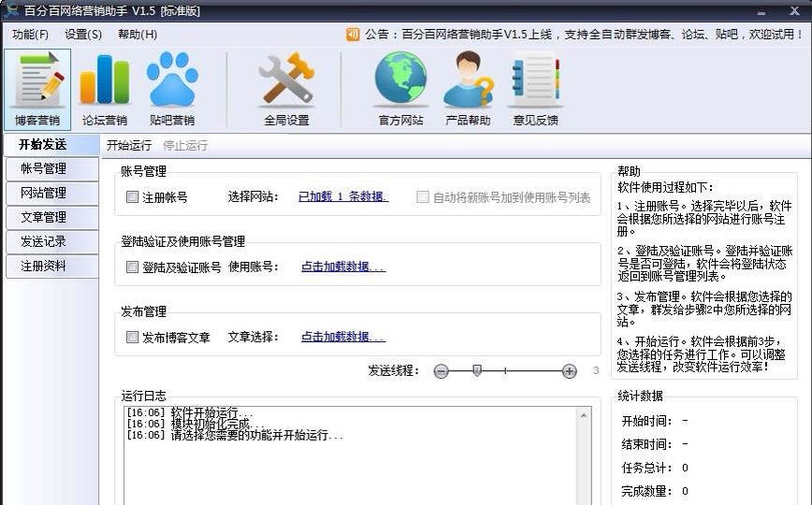Open the 论坛营销 forum marketing module
The image size is (812, 505).
(x=105, y=89)
